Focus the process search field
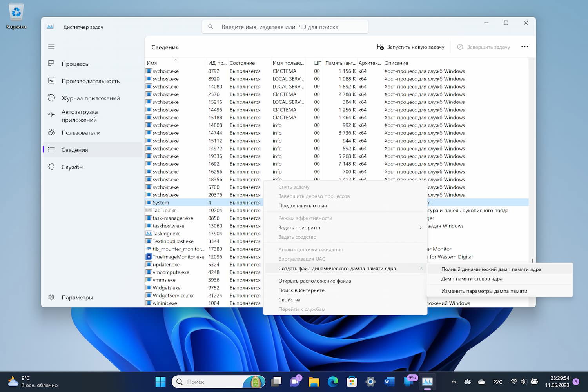588x392 pixels. [x=285, y=27]
